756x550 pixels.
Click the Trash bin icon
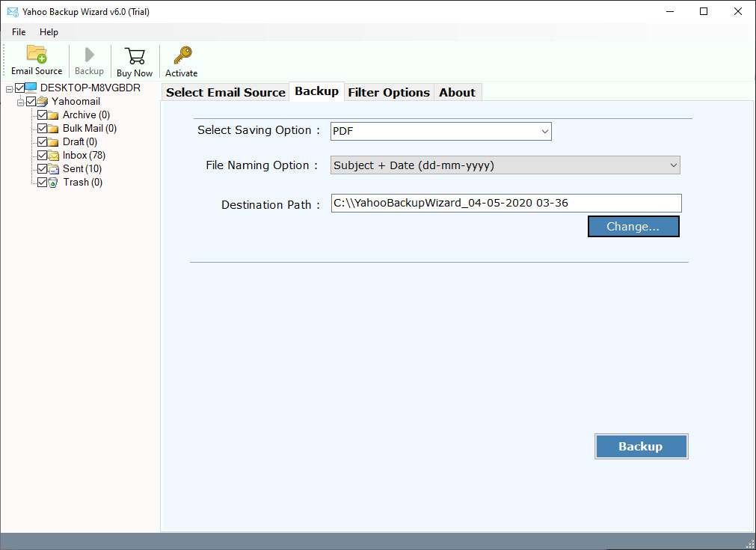click(x=53, y=183)
